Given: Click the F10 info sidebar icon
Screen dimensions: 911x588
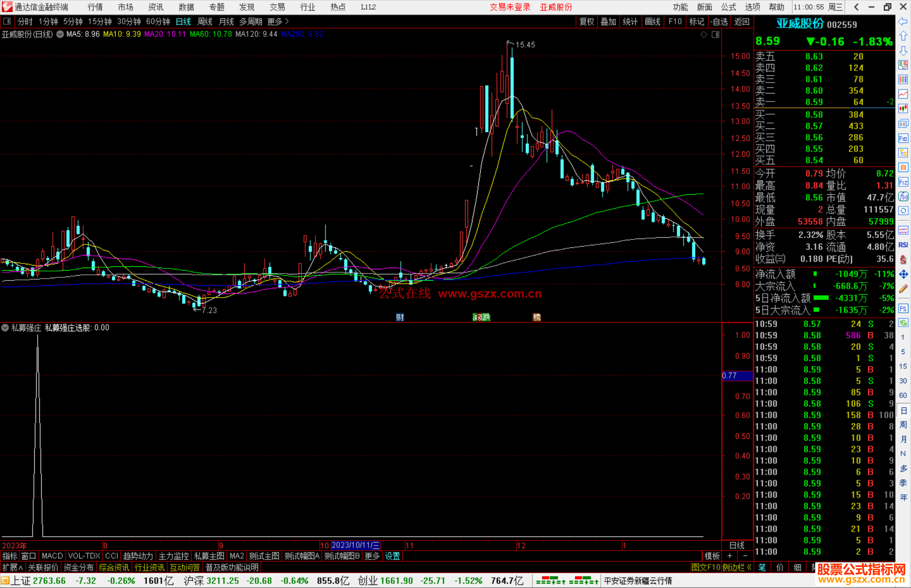Looking at the screenshot, I should tap(903, 138).
